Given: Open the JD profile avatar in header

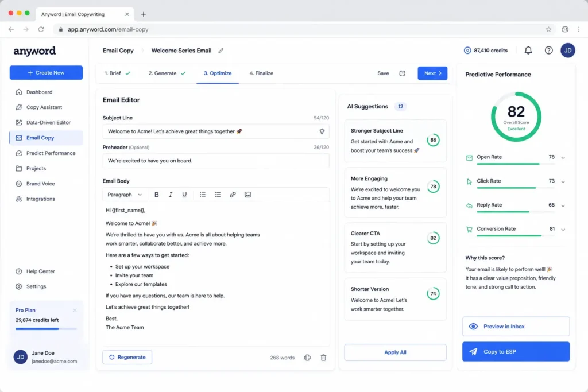Looking at the screenshot, I should [568, 50].
